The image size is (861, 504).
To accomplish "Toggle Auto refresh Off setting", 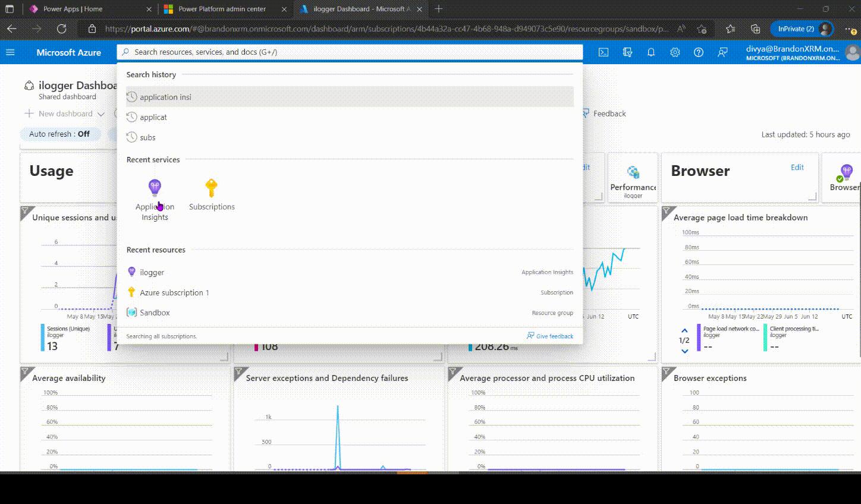I will 59,134.
